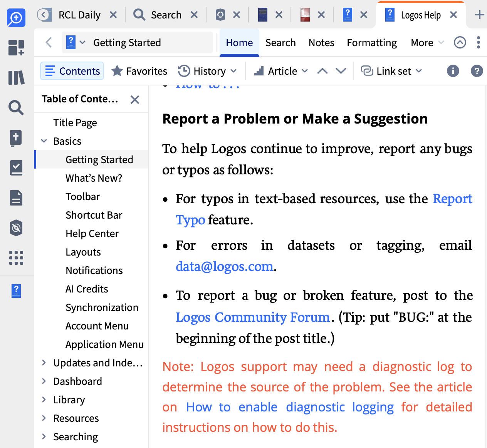Select What's New? in the contents

point(94,178)
